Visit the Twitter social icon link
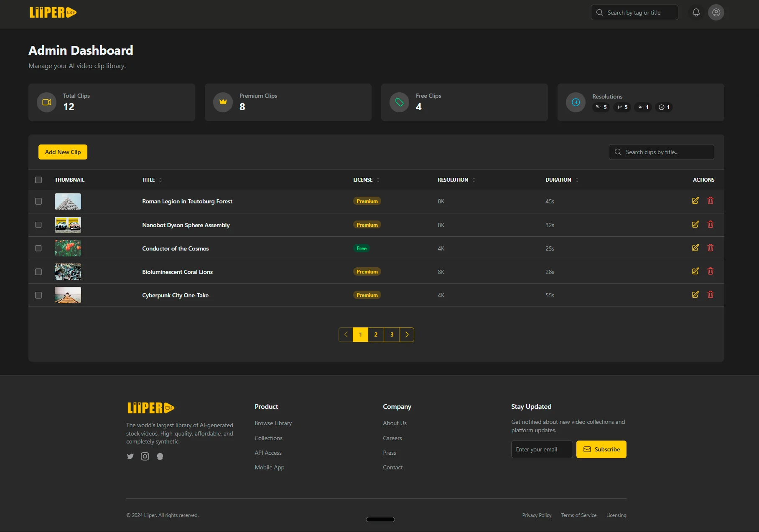The height and width of the screenshot is (532, 759). click(x=130, y=456)
